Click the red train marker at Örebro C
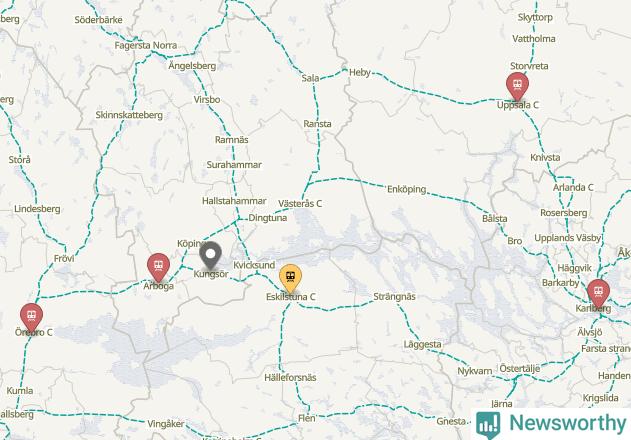Screen dimensions: 631x440 point(31,317)
